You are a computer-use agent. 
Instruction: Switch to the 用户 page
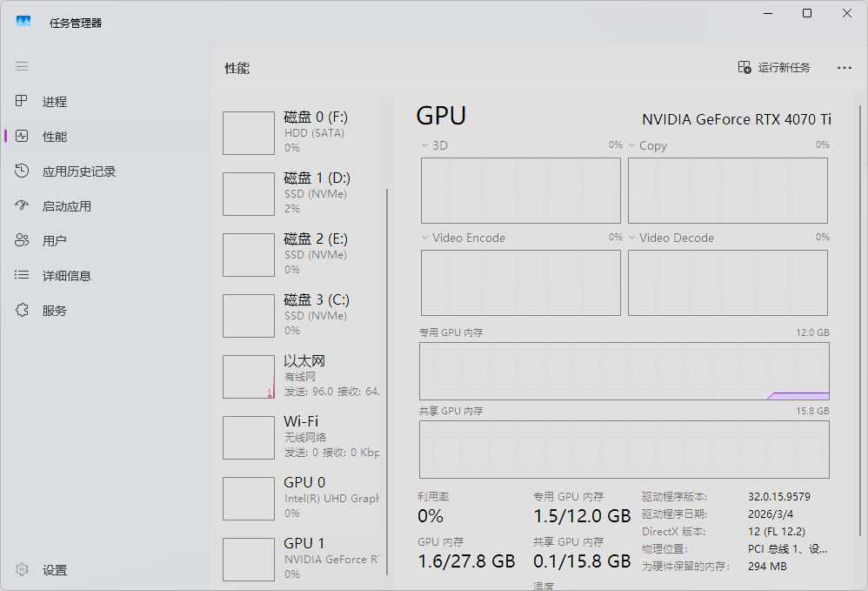[54, 241]
